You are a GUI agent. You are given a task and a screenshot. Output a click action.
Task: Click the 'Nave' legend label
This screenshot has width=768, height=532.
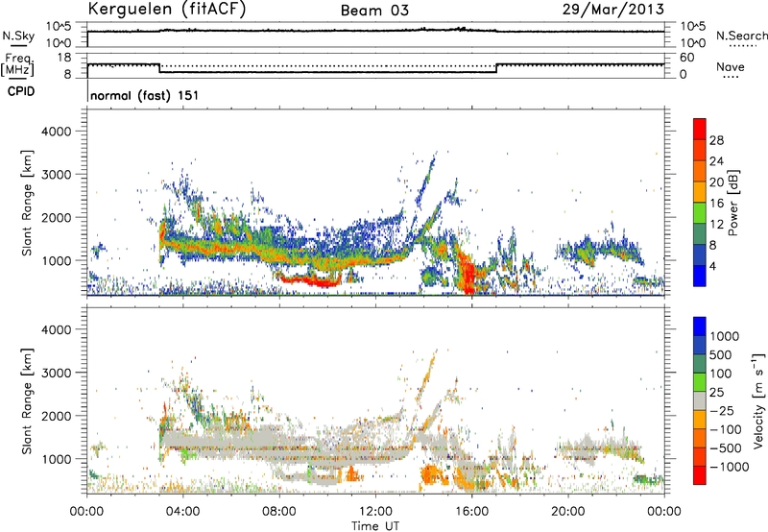731,66
